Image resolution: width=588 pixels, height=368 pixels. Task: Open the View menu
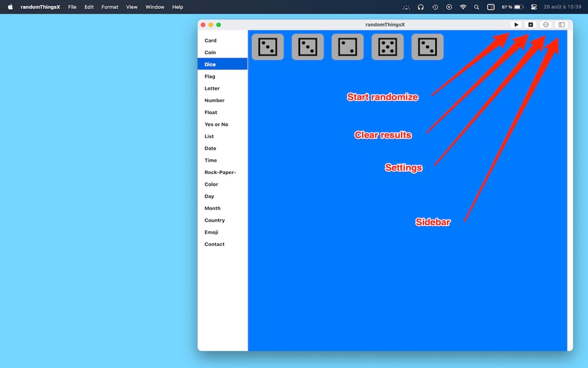132,7
